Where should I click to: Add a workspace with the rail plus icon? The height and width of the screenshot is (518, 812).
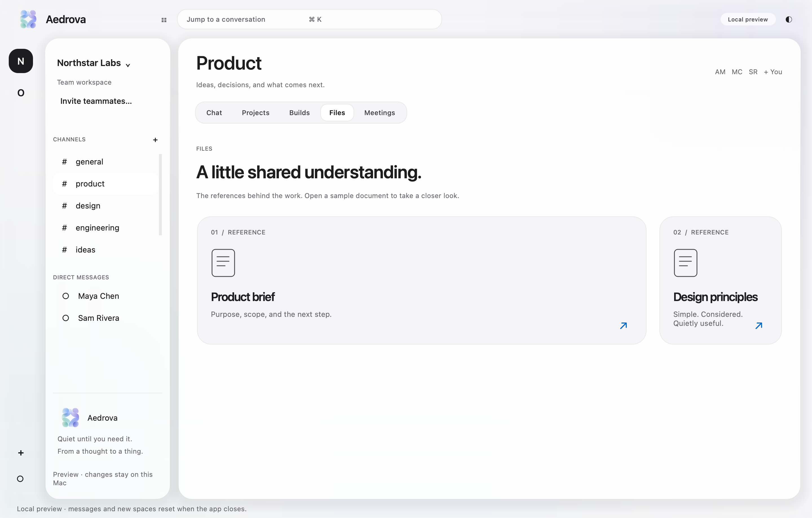click(21, 453)
